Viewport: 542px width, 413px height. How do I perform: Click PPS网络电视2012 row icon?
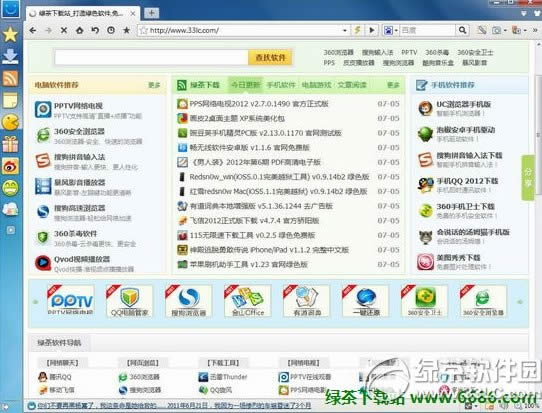click(x=182, y=104)
